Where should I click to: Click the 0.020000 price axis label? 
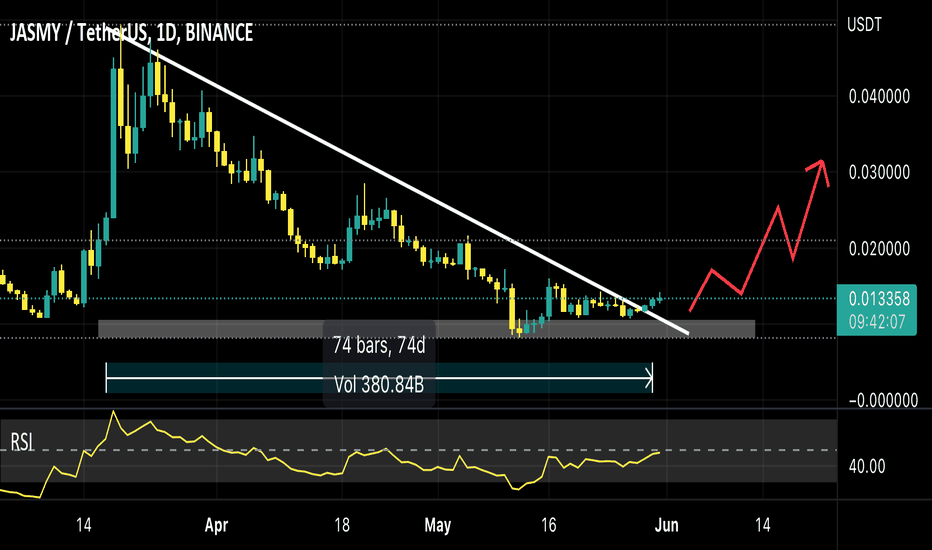pyautogui.click(x=879, y=249)
